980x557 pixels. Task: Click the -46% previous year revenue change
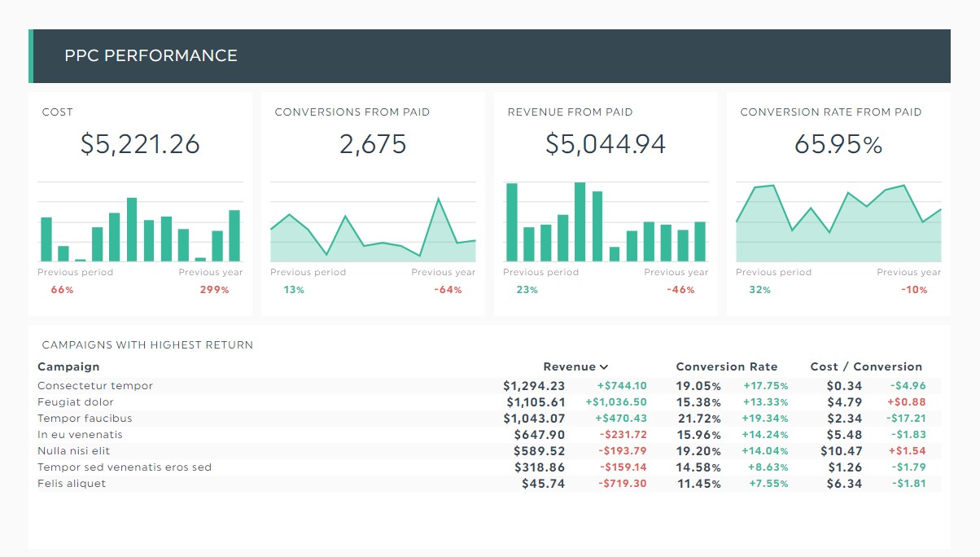pyautogui.click(x=680, y=290)
